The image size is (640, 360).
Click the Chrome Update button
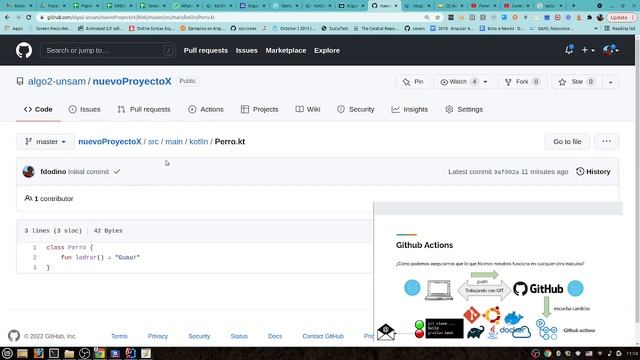click(622, 18)
